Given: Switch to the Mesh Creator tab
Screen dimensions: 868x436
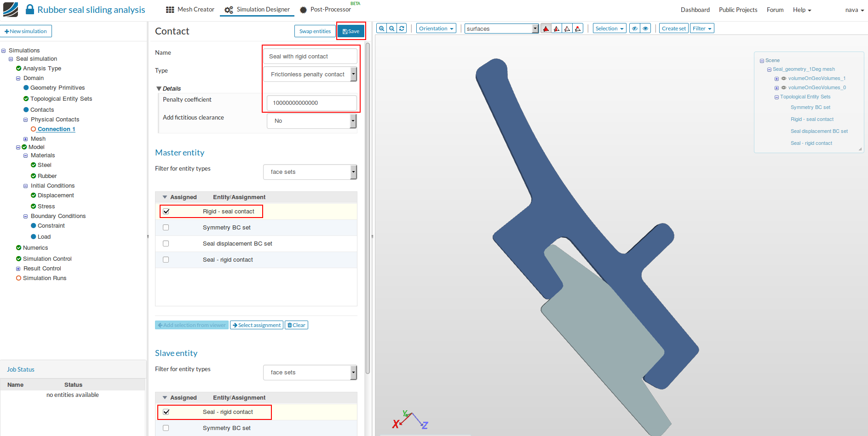Looking at the screenshot, I should tap(190, 10).
